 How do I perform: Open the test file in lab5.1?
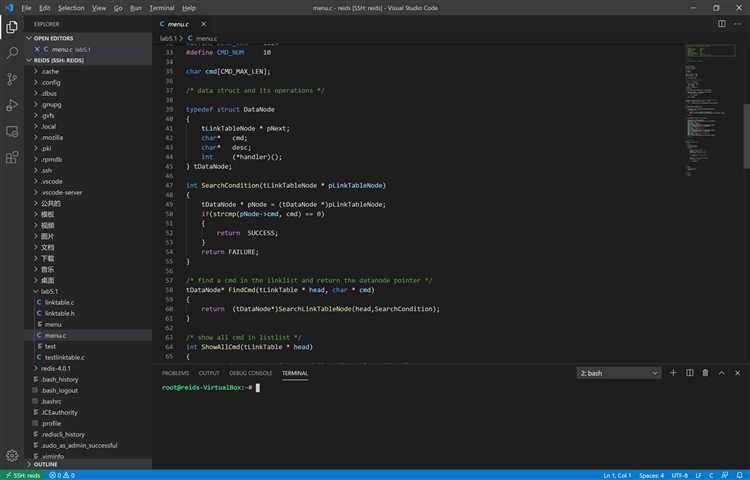[50, 346]
